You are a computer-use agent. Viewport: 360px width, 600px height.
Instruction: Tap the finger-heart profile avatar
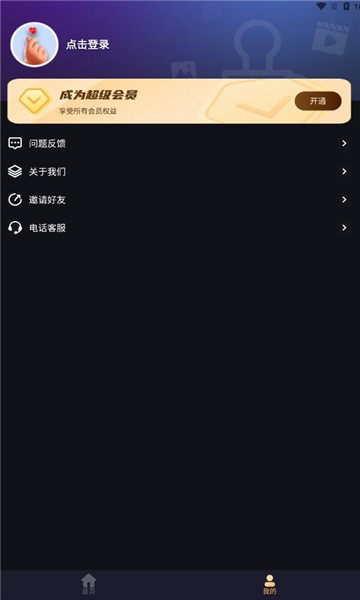pos(34,45)
